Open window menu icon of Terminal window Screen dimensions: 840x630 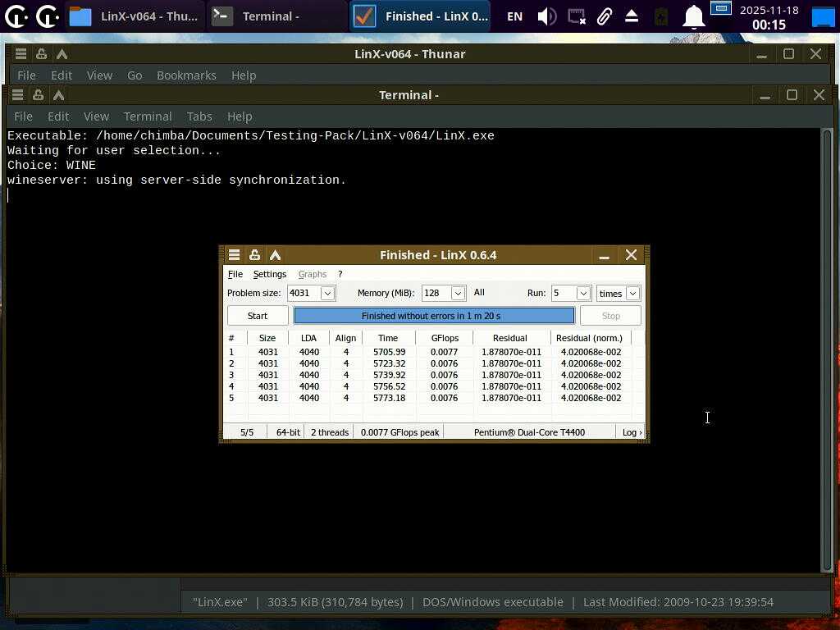coord(17,95)
